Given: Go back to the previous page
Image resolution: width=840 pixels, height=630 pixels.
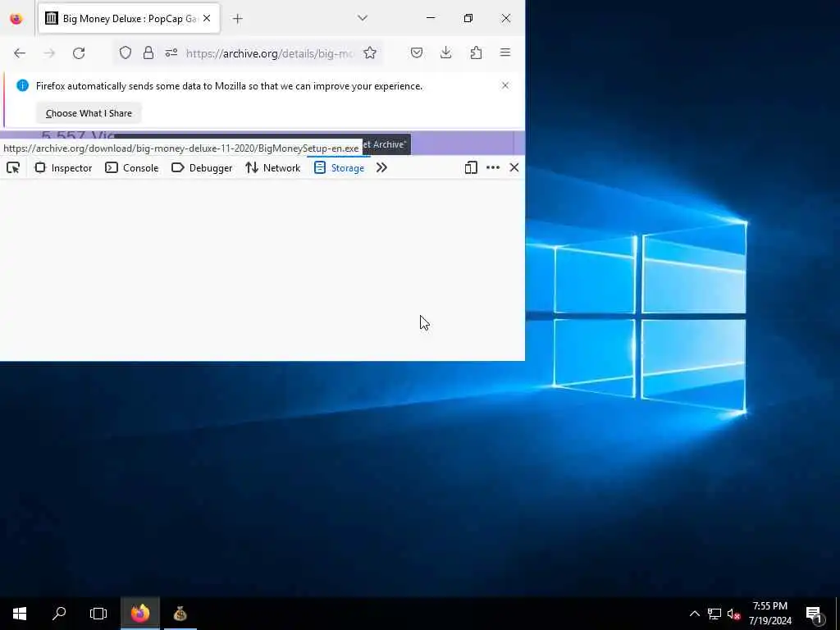Looking at the screenshot, I should pos(20,53).
